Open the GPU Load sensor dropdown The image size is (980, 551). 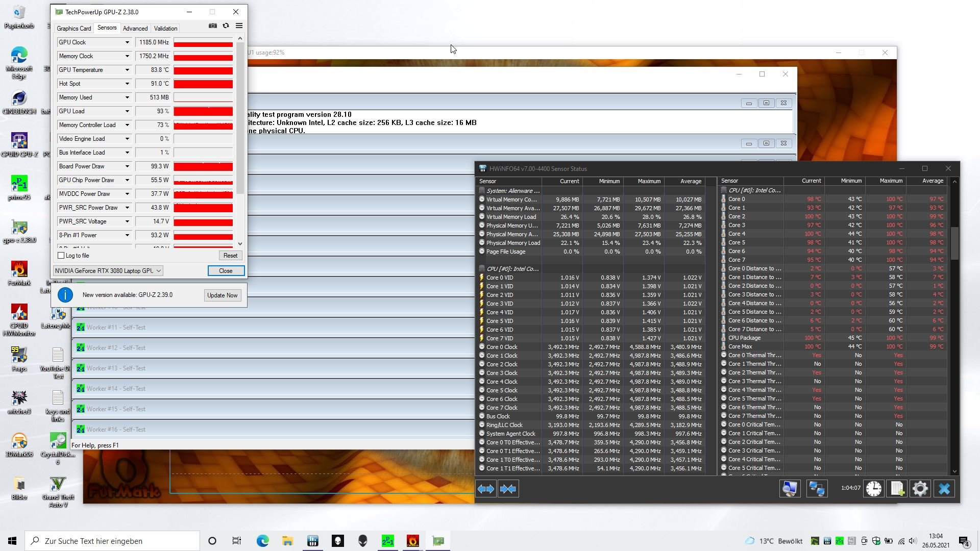(127, 111)
